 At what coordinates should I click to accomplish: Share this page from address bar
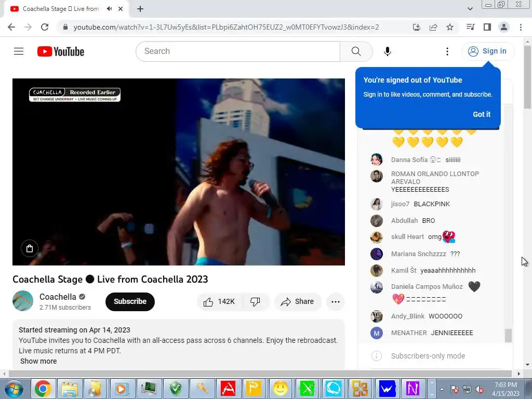[x=433, y=27]
